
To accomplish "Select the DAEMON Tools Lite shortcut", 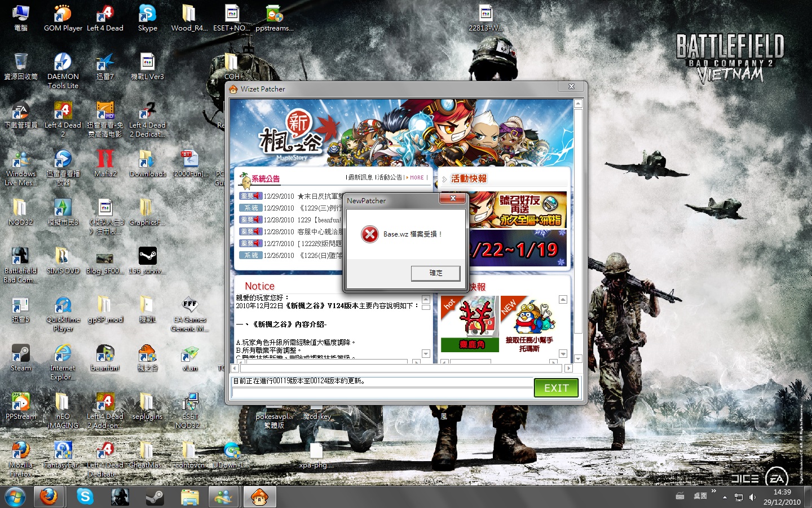I will tap(63, 71).
